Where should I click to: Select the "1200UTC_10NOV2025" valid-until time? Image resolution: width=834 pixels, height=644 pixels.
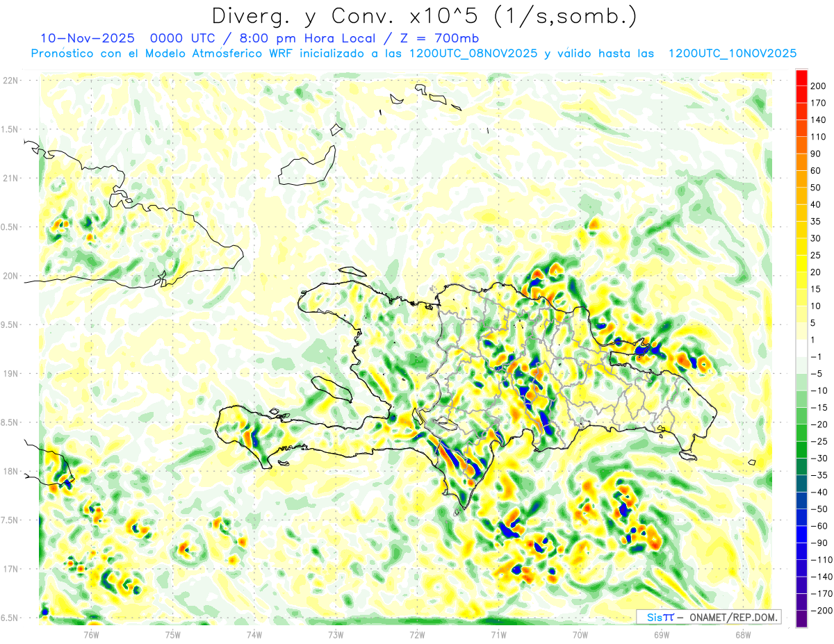click(x=732, y=53)
